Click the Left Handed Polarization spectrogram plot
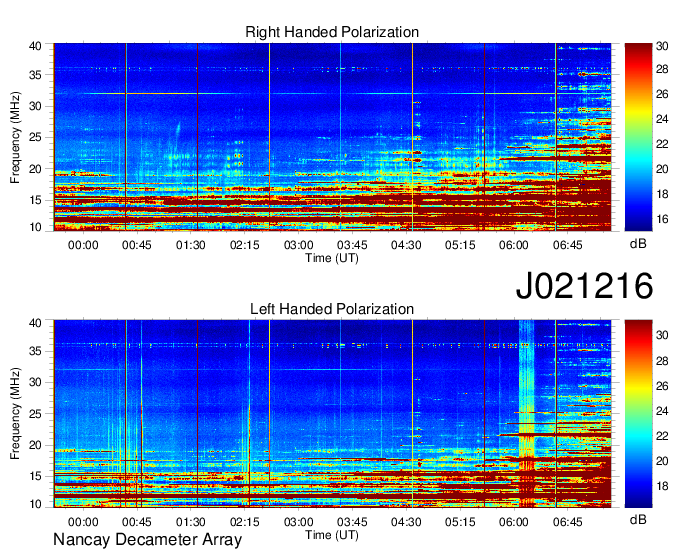 [332, 414]
